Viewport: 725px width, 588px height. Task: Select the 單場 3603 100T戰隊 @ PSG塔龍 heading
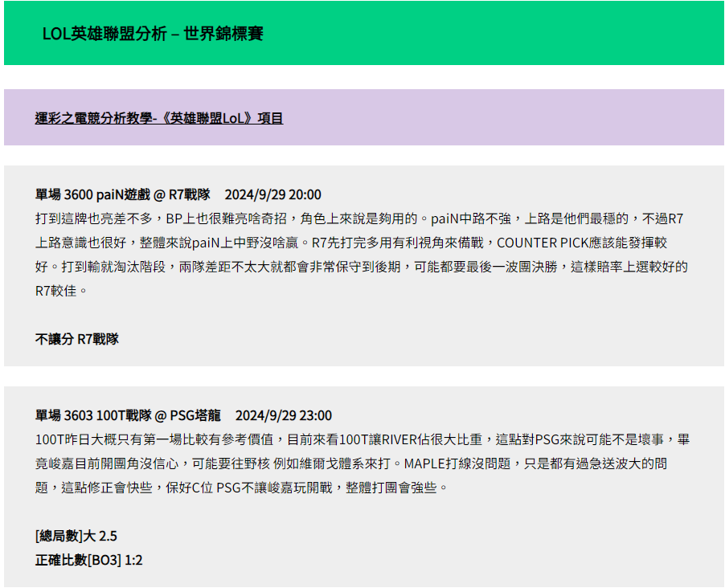point(128,415)
